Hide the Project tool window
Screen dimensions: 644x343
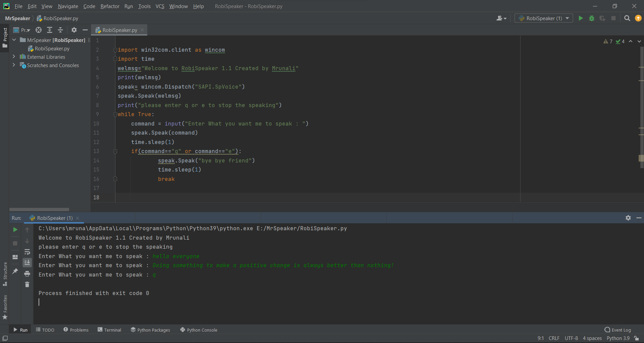85,30
